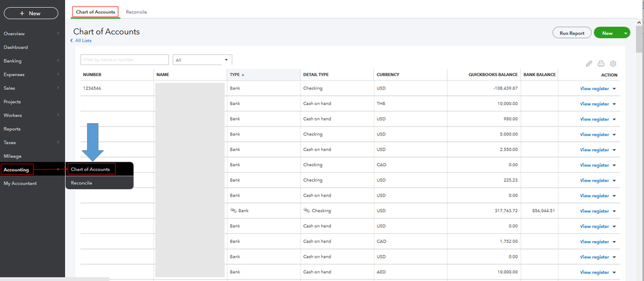The image size is (644, 281).
Task: Click View register for THB account
Action: click(x=594, y=104)
